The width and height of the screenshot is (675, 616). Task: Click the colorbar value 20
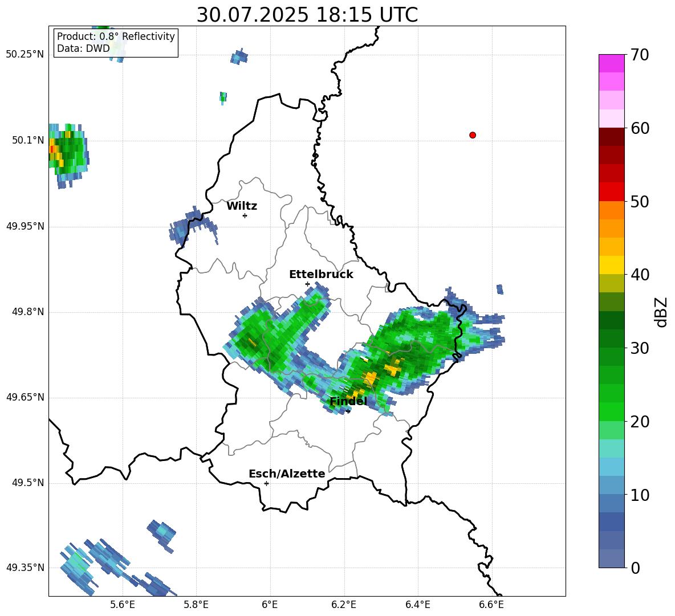coord(640,422)
